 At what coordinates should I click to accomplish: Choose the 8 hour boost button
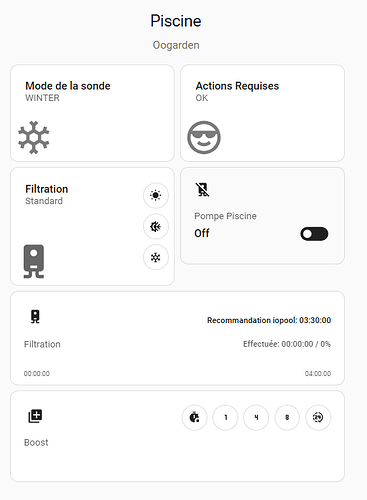tap(287, 417)
